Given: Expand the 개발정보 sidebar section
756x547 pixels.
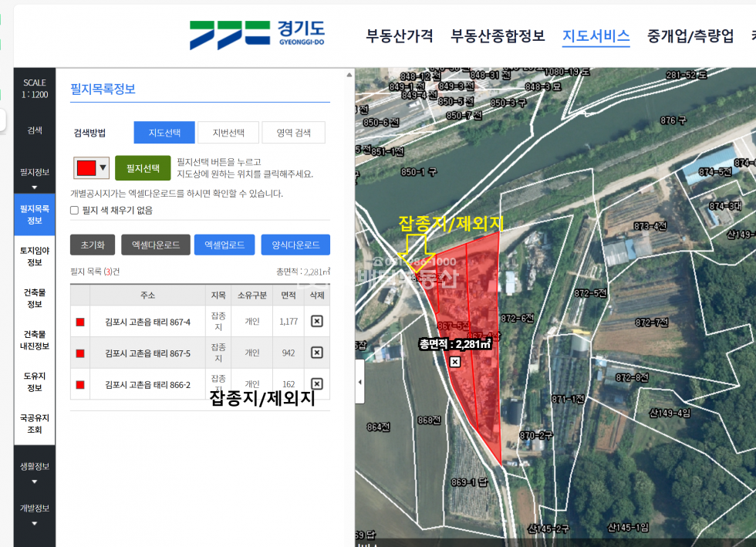Looking at the screenshot, I should point(35,514).
